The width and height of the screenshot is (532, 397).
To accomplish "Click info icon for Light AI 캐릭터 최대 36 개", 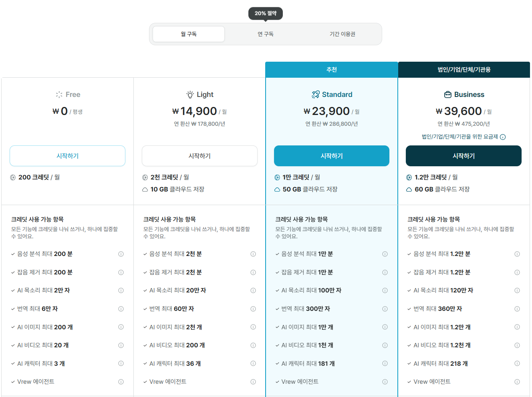I will [x=253, y=363].
